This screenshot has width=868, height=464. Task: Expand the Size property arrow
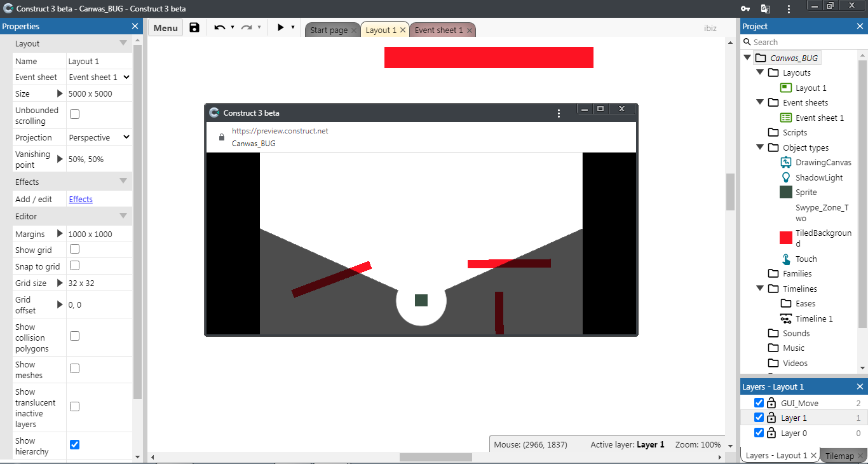pos(60,93)
